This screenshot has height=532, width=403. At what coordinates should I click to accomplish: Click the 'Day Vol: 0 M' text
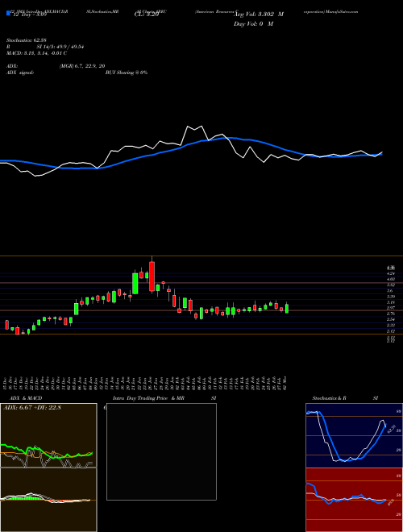[253, 23]
